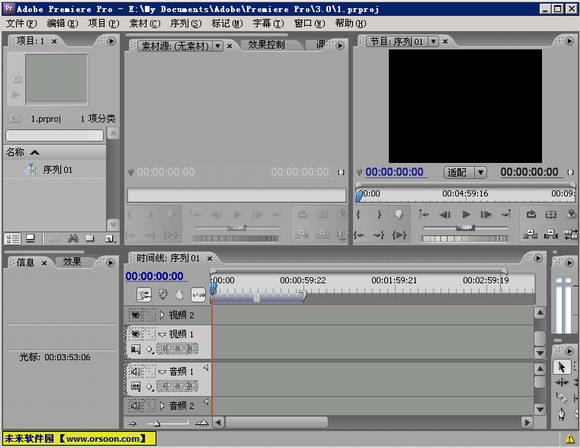
Task: Step back one frame in program monitor
Action: point(445,214)
